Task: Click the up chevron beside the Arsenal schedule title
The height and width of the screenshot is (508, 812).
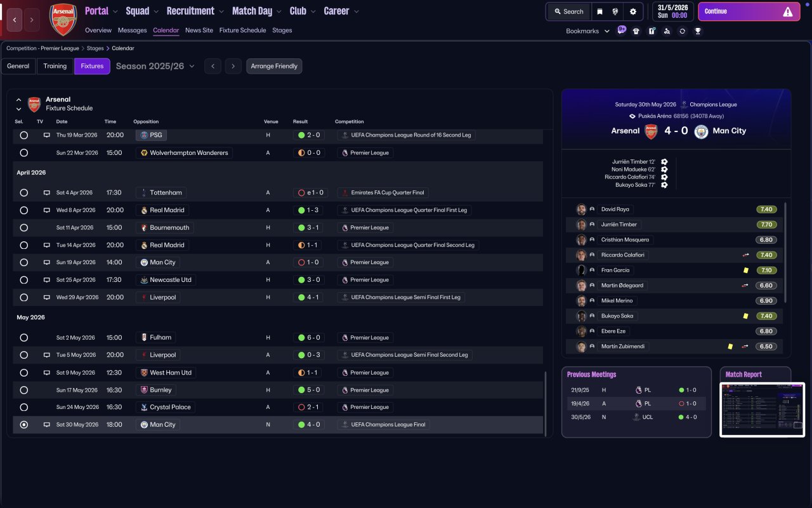Action: 18,100
